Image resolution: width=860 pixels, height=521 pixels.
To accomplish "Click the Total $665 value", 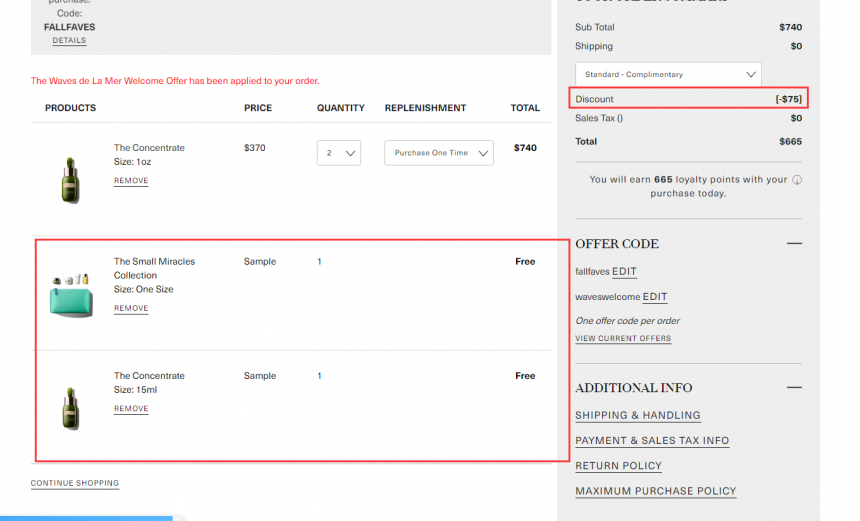I will [790, 141].
